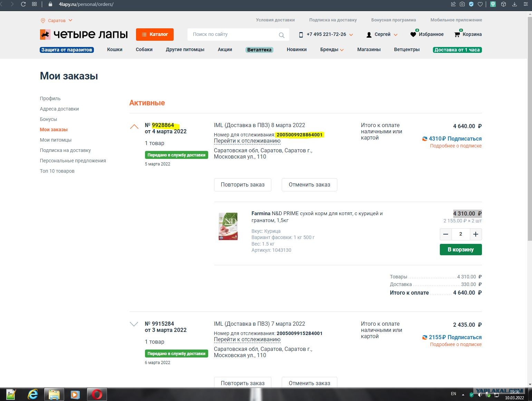Expand the Сергей account dropdown arrow
Viewport: 532px width, 401px height.
[396, 35]
